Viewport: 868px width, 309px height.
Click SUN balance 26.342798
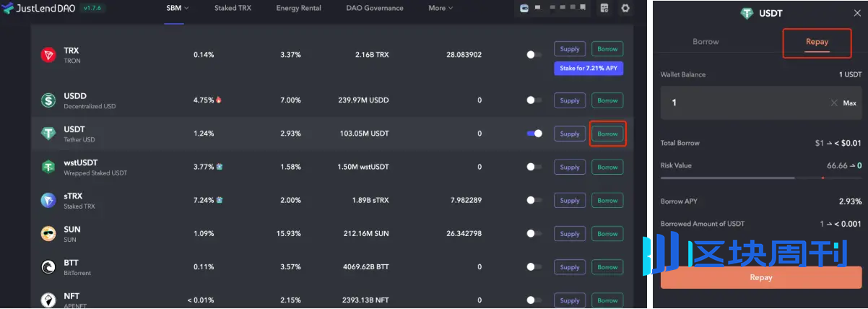(x=464, y=234)
